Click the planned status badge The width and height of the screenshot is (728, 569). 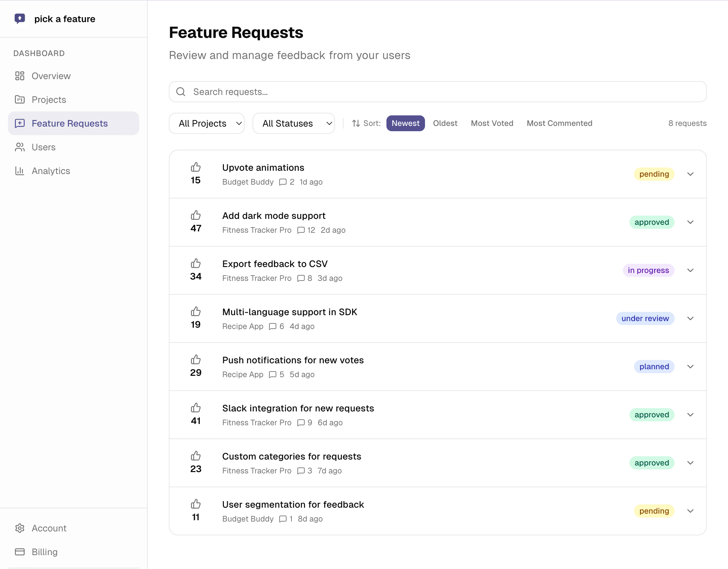coord(654,367)
